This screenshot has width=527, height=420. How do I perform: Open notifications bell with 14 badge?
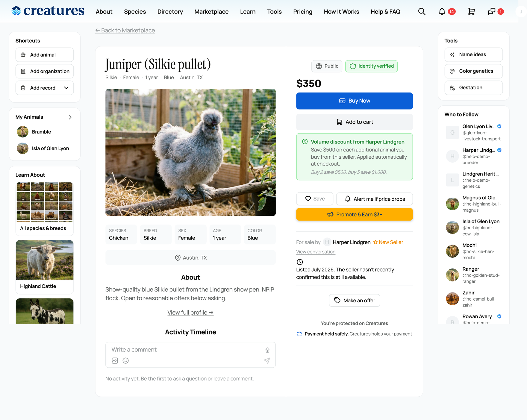tap(447, 12)
